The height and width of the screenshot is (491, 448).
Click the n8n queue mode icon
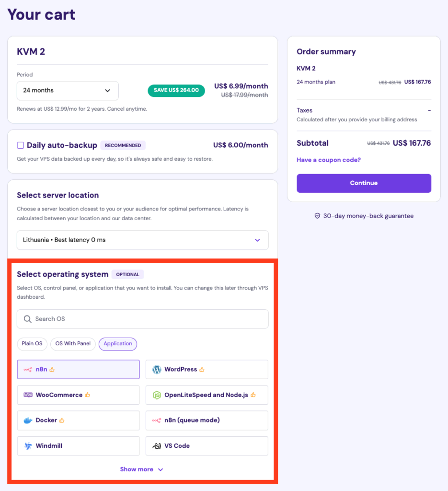coord(157,421)
